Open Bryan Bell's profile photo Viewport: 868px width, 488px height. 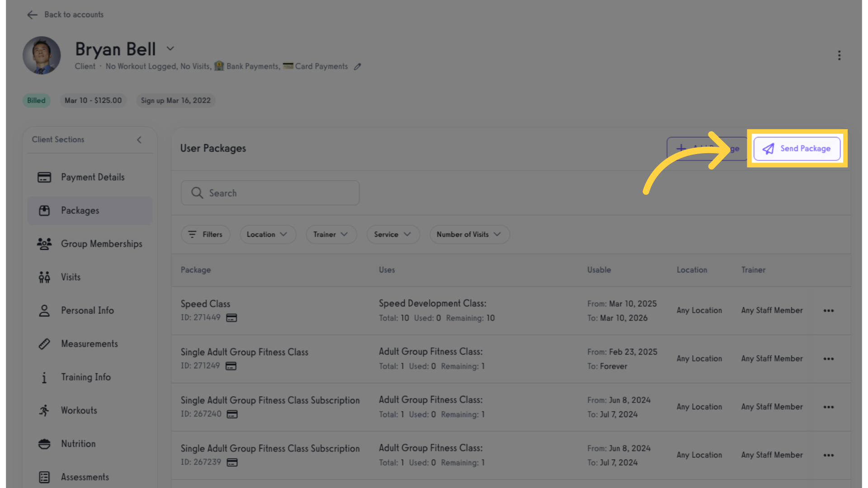tap(42, 55)
